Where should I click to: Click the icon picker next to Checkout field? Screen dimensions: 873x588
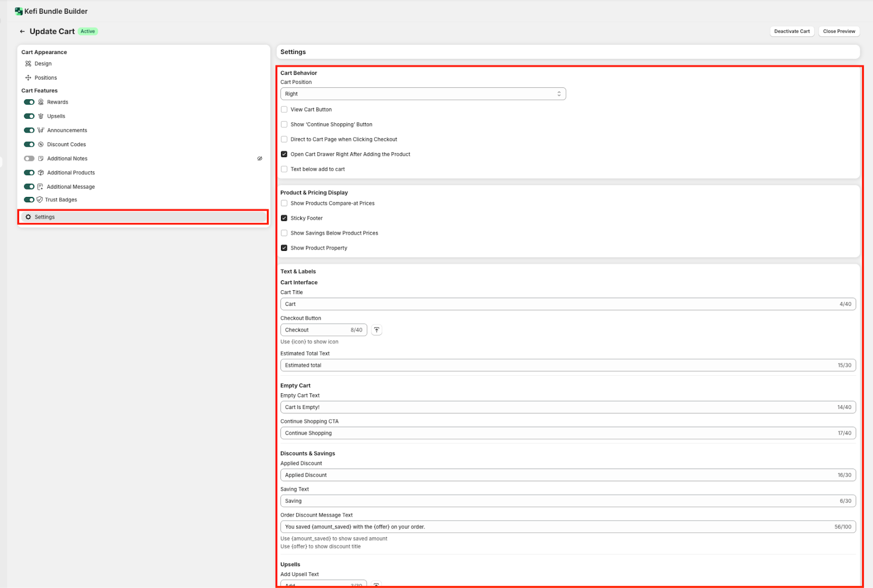pos(376,330)
